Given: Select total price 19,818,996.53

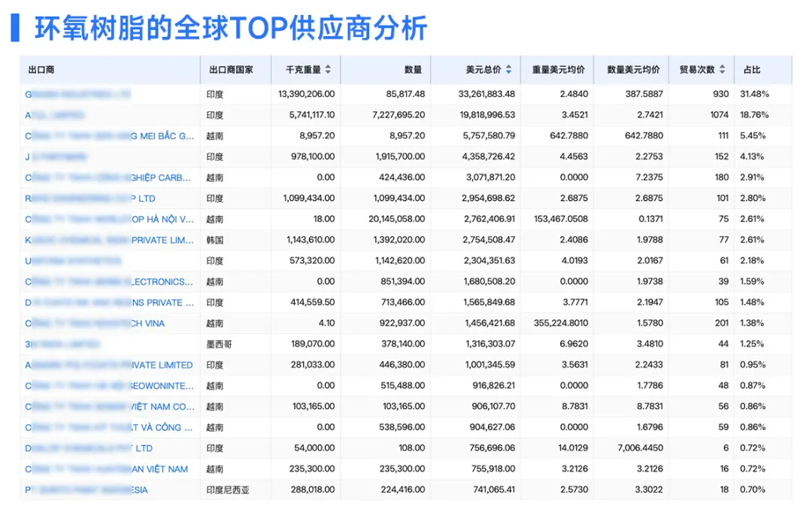Looking at the screenshot, I should [x=487, y=114].
